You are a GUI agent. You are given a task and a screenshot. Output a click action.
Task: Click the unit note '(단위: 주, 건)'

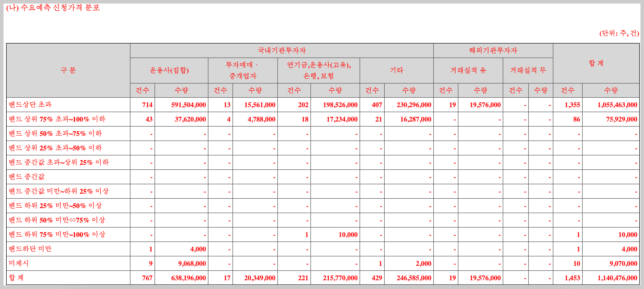pyautogui.click(x=619, y=33)
